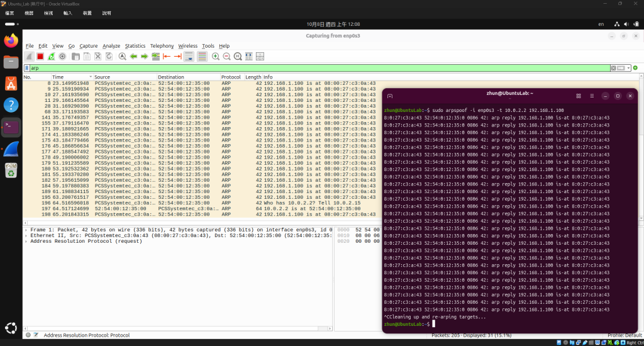Toggle the Time column sort arrow
Image resolution: width=644 pixels, height=346 pixels.
click(x=91, y=77)
